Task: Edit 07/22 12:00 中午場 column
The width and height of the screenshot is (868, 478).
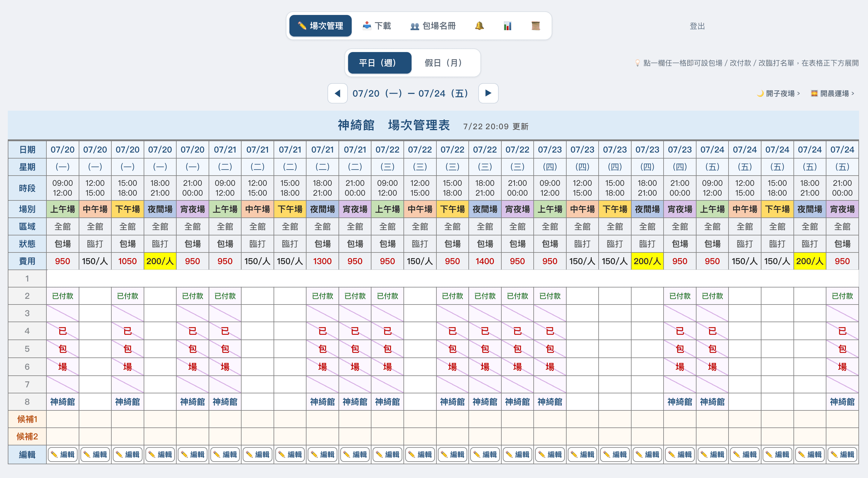Action: [x=420, y=454]
